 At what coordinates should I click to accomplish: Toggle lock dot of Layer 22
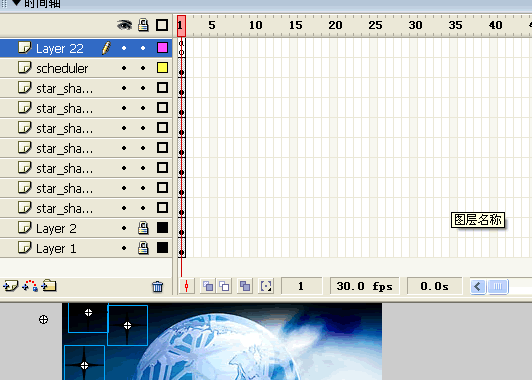(143, 48)
